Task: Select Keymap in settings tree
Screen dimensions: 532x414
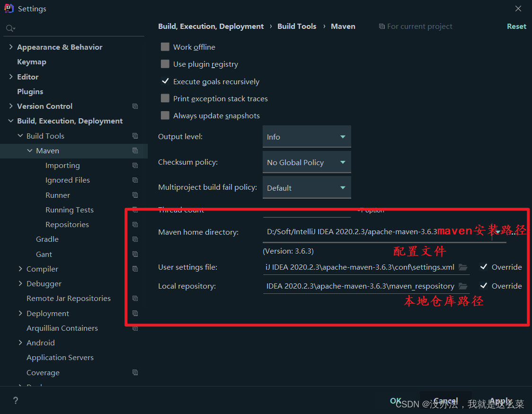Action: (x=32, y=62)
